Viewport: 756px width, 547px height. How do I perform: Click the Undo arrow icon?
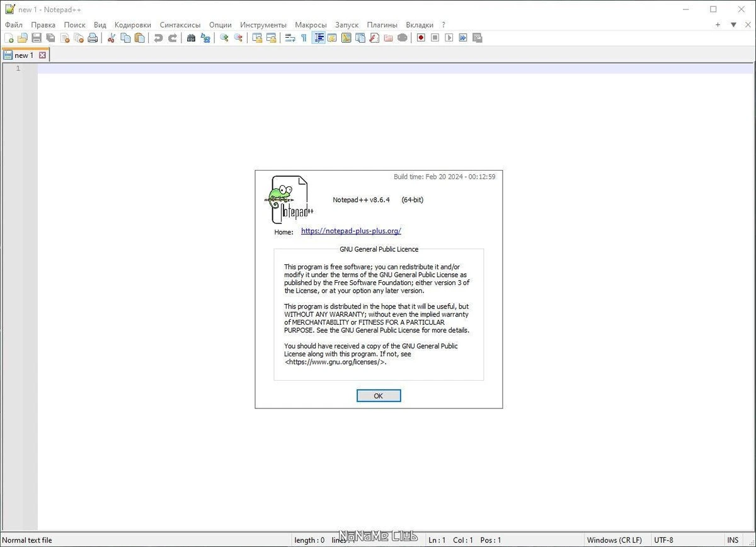[x=158, y=38]
